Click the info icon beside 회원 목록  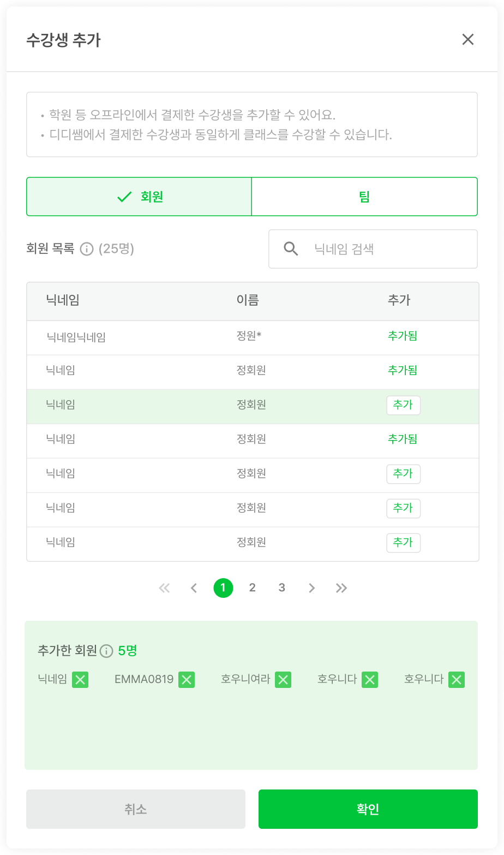(x=87, y=249)
